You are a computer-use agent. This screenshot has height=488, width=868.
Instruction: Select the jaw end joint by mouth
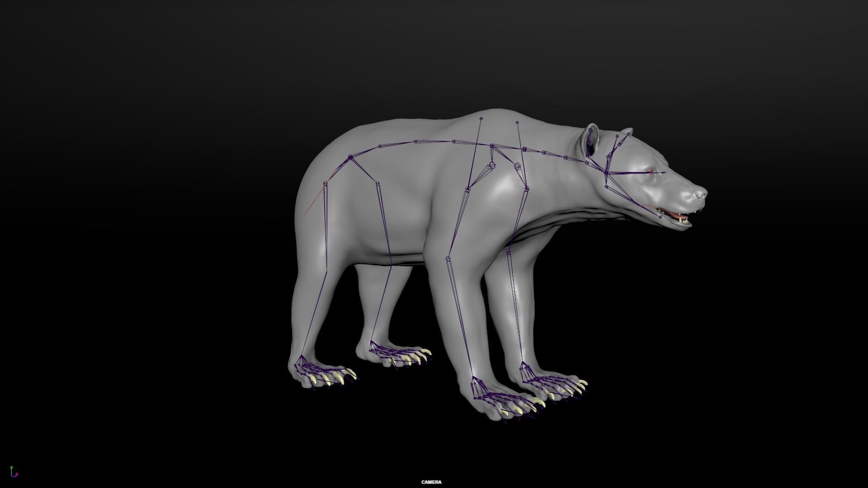(x=660, y=217)
